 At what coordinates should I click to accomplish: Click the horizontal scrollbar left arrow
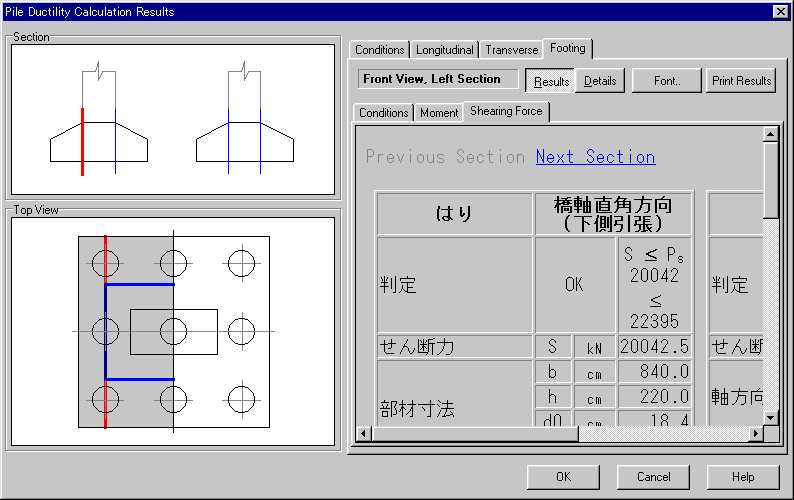pos(364,434)
